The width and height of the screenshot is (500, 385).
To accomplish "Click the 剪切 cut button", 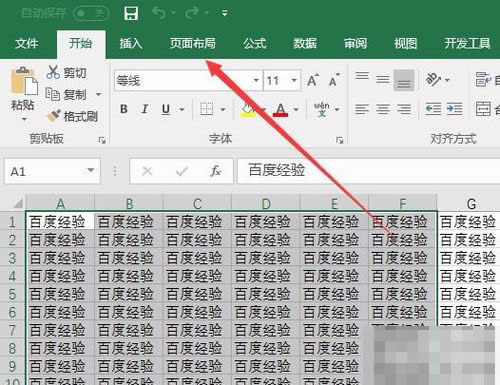I will click(x=67, y=72).
